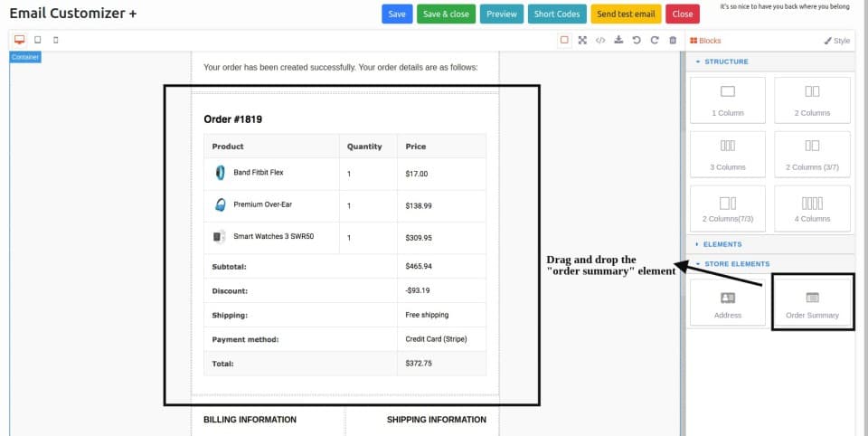Screen dimensions: 868x436
Task: Clear canvas with trash icon
Action: tap(673, 40)
